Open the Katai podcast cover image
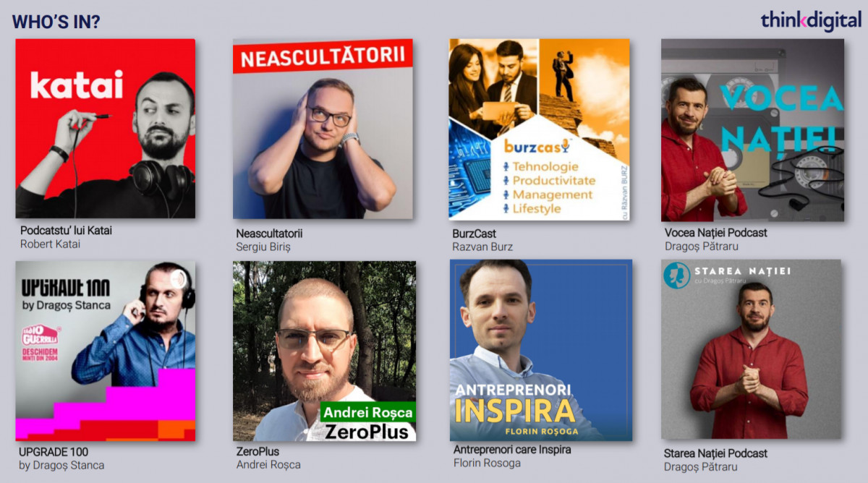Screen dimensions: 868x483 106,129
